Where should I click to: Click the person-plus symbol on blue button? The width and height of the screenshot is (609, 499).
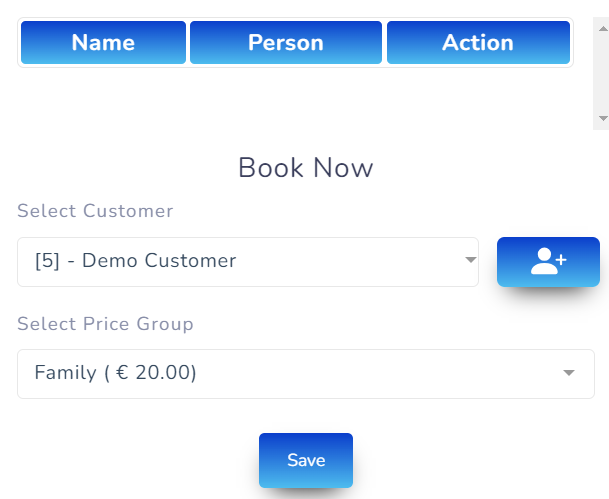pos(548,262)
